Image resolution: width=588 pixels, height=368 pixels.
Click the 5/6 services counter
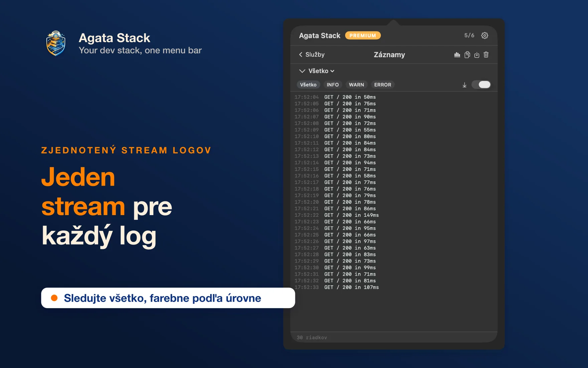(469, 35)
